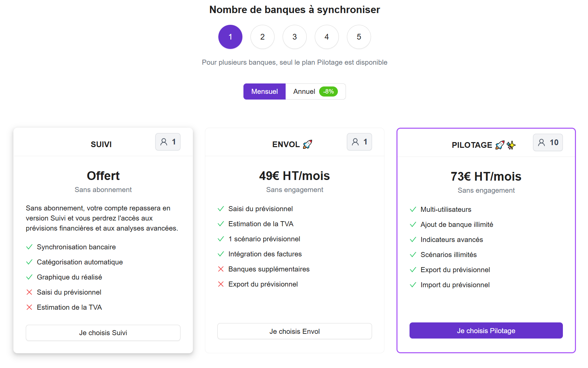Click the Synchronisation bancaire feature text
Image resolution: width=588 pixels, height=368 pixels.
pyautogui.click(x=76, y=247)
